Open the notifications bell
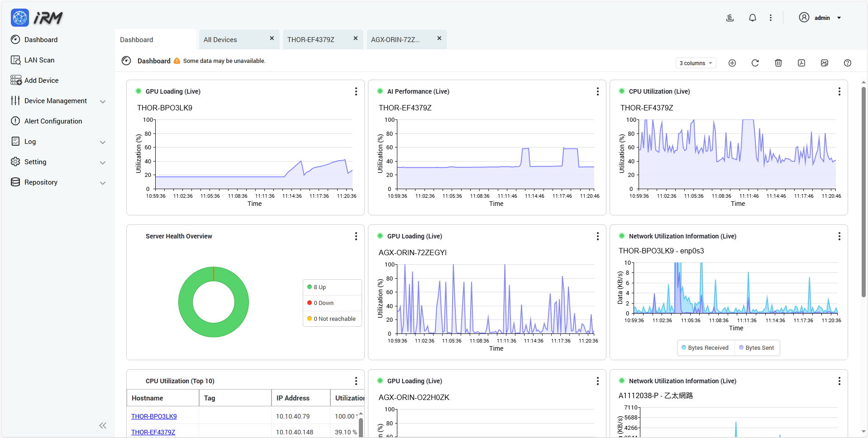 [752, 18]
